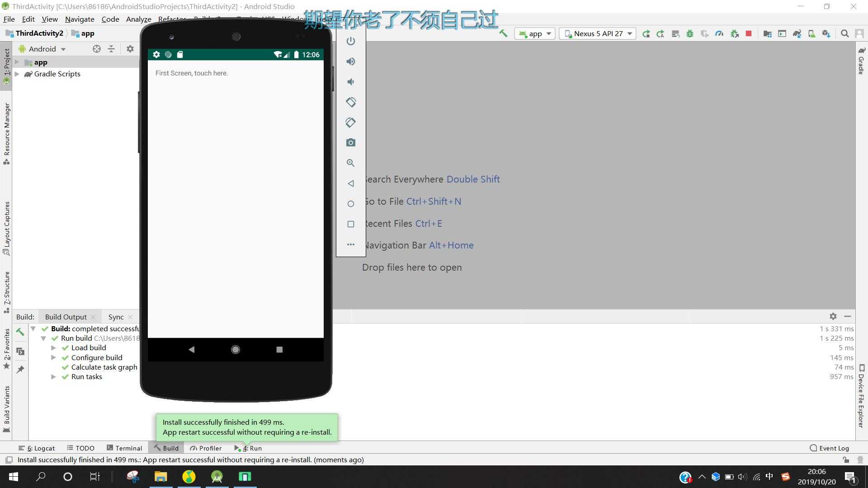Close the Sync tab
The height and width of the screenshot is (488, 868).
pos(131,317)
